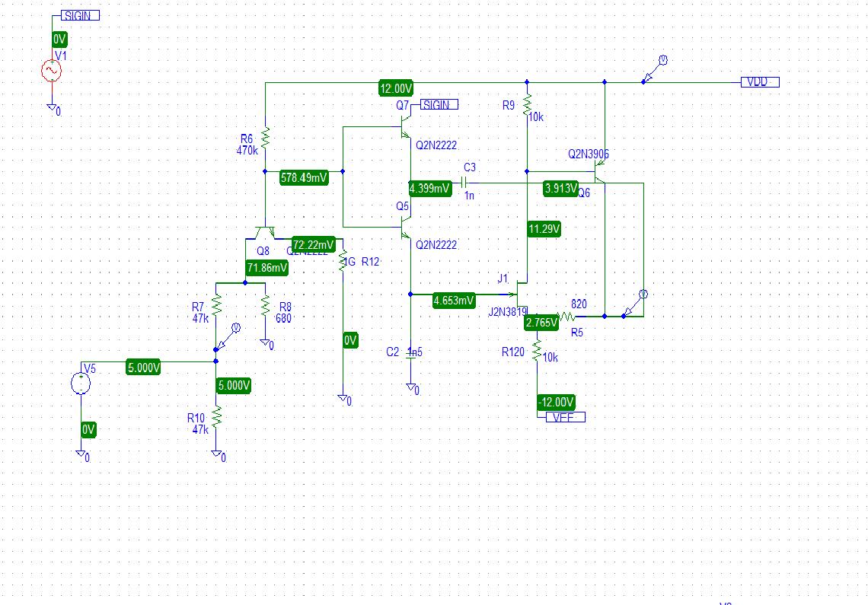Select resistor R8 zigzag symbol
Image resolution: width=868 pixels, height=605 pixels.
pyautogui.click(x=265, y=305)
